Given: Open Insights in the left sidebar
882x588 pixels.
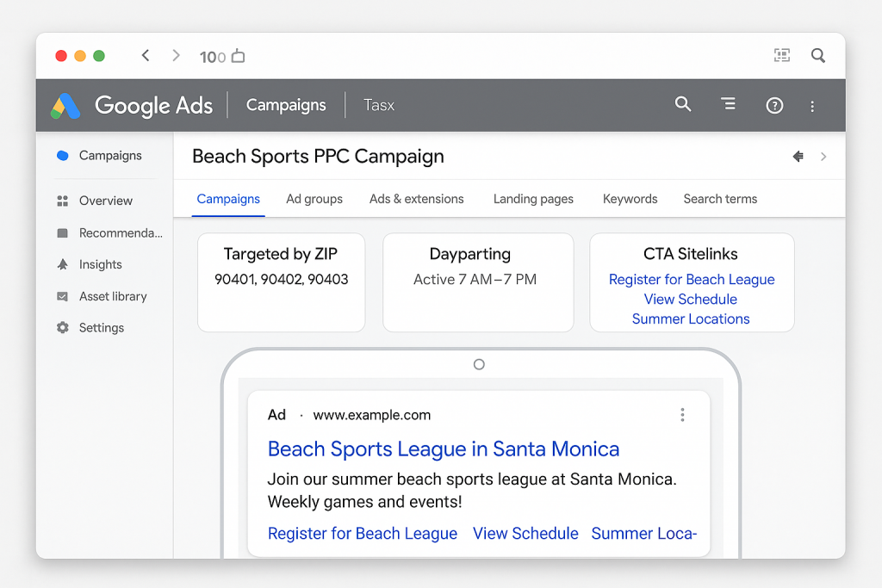Looking at the screenshot, I should 100,264.
